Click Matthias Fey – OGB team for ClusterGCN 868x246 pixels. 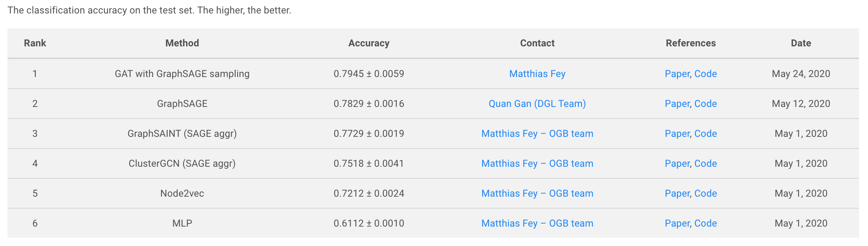pos(537,163)
